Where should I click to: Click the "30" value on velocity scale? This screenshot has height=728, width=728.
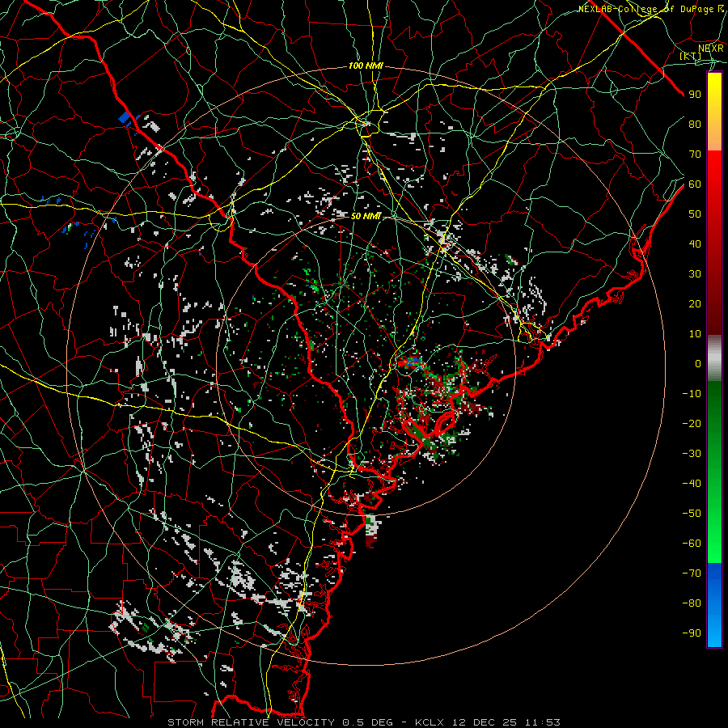pyautogui.click(x=695, y=274)
